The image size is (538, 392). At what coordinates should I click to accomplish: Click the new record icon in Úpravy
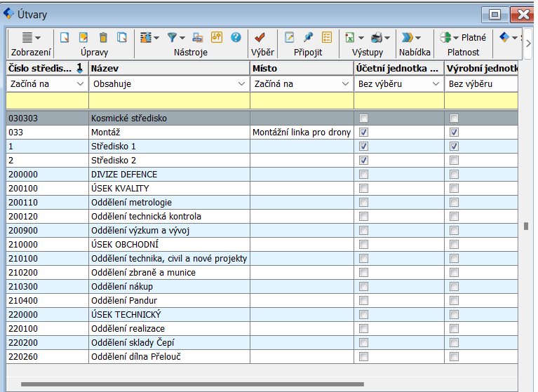click(65, 38)
